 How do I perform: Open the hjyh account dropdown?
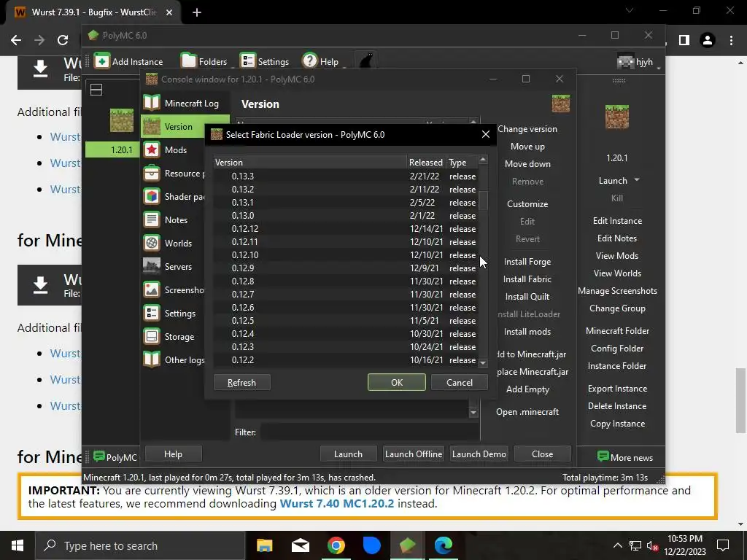[x=639, y=62]
